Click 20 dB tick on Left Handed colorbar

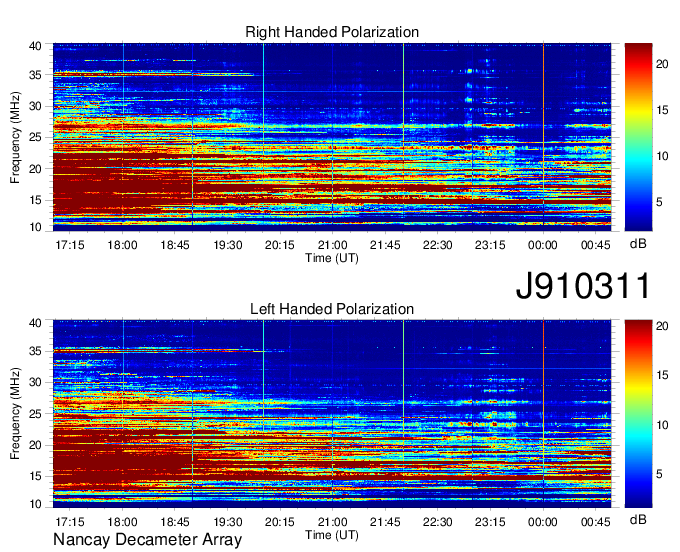tap(662, 326)
